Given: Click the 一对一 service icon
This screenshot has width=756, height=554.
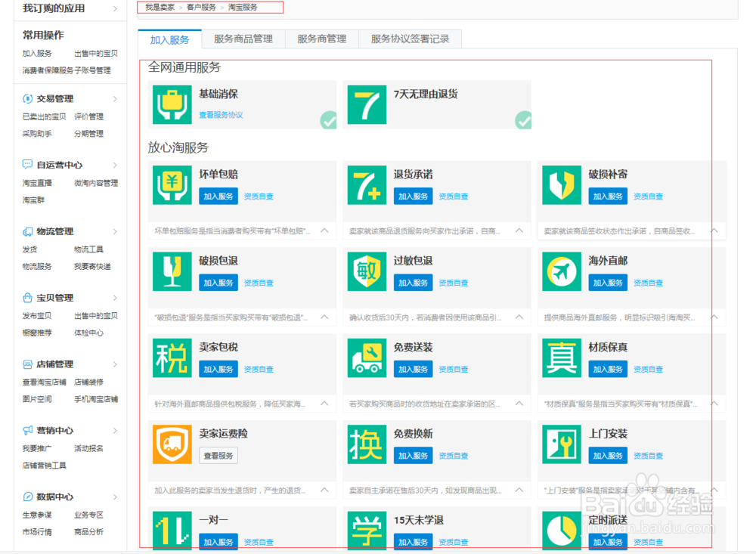Looking at the screenshot, I should (x=172, y=531).
